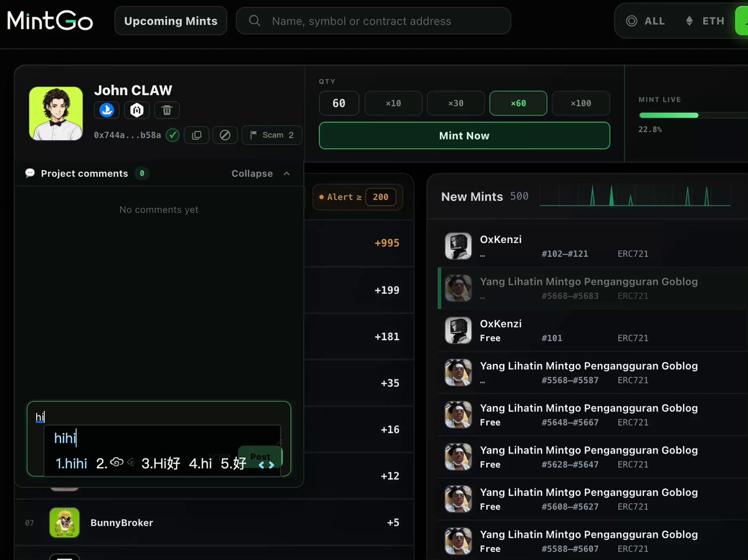Click the green verified checkmark beside the address

point(173,135)
